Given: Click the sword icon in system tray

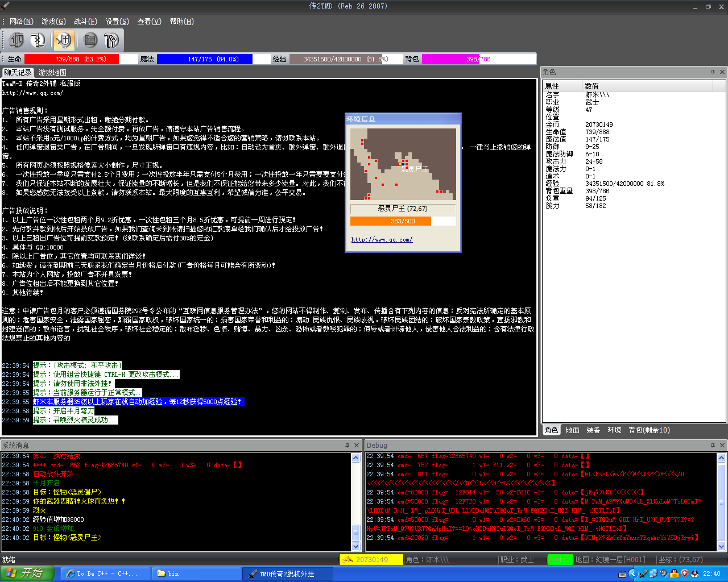Looking at the screenshot, I should coord(643,573).
